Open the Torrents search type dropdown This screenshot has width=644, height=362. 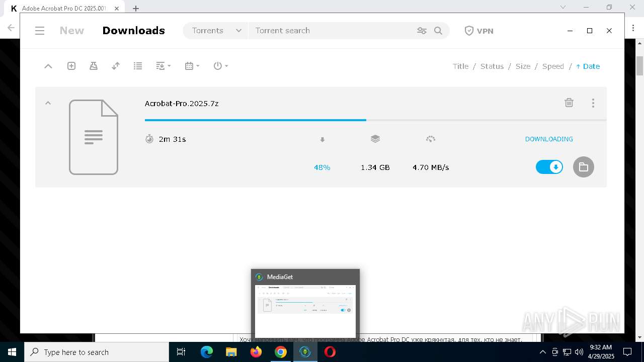click(216, 31)
